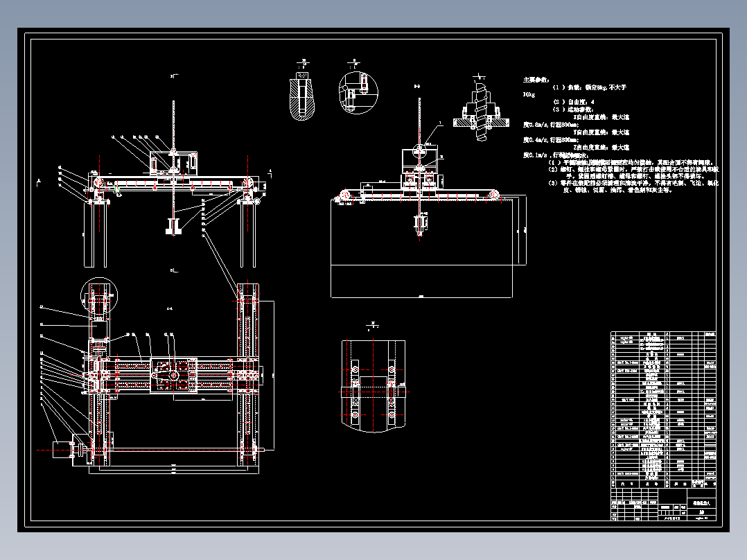Click the Z-axis end effector in the front view
Screen dimensions: 747x560
click(x=173, y=225)
